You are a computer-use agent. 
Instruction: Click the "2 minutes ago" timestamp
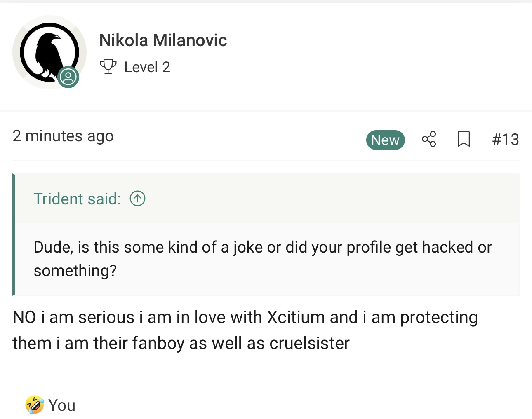pyautogui.click(x=63, y=136)
